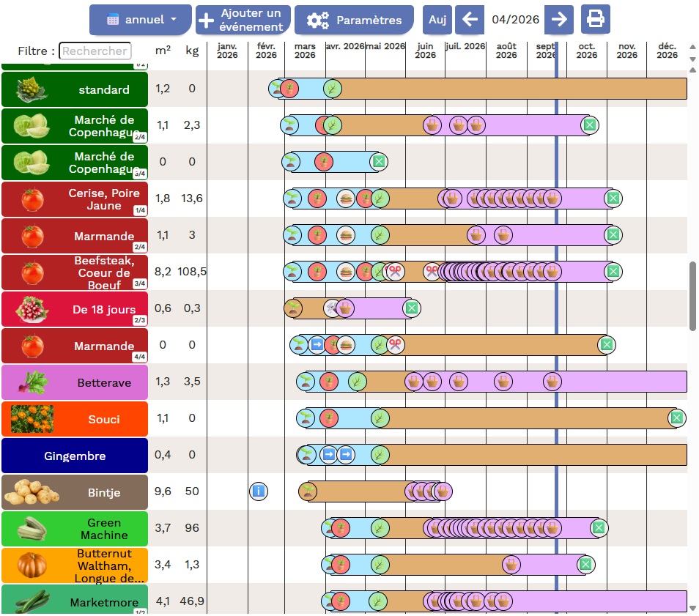The width and height of the screenshot is (699, 616).
Task: Click scroll-down arrow at bottom right
Action: tap(692, 609)
